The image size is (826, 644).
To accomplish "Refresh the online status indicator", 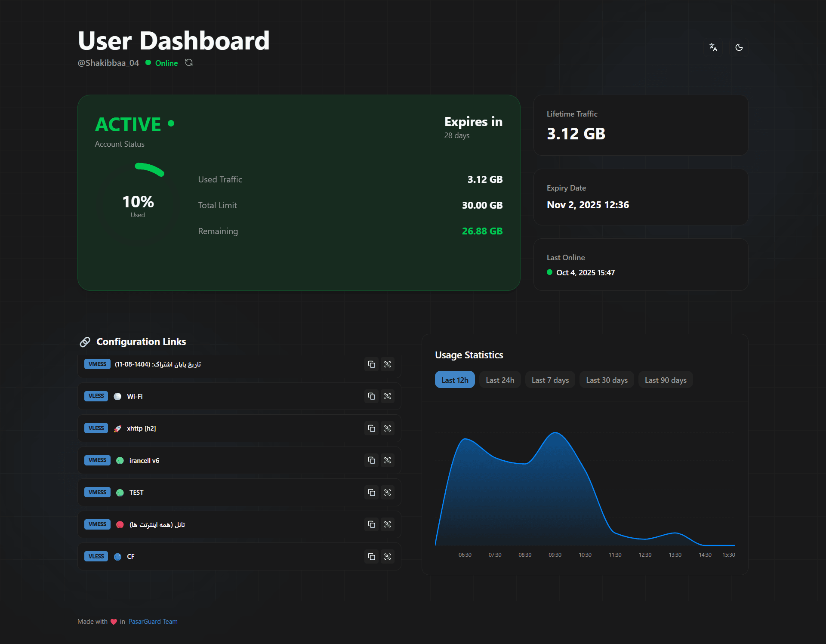I will [188, 63].
